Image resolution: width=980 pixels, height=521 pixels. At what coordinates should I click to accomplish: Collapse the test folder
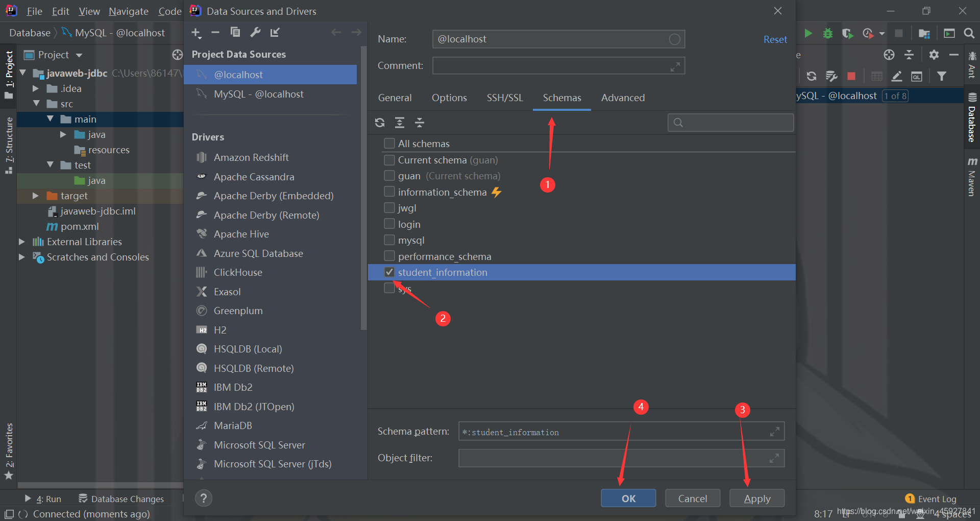(x=50, y=165)
